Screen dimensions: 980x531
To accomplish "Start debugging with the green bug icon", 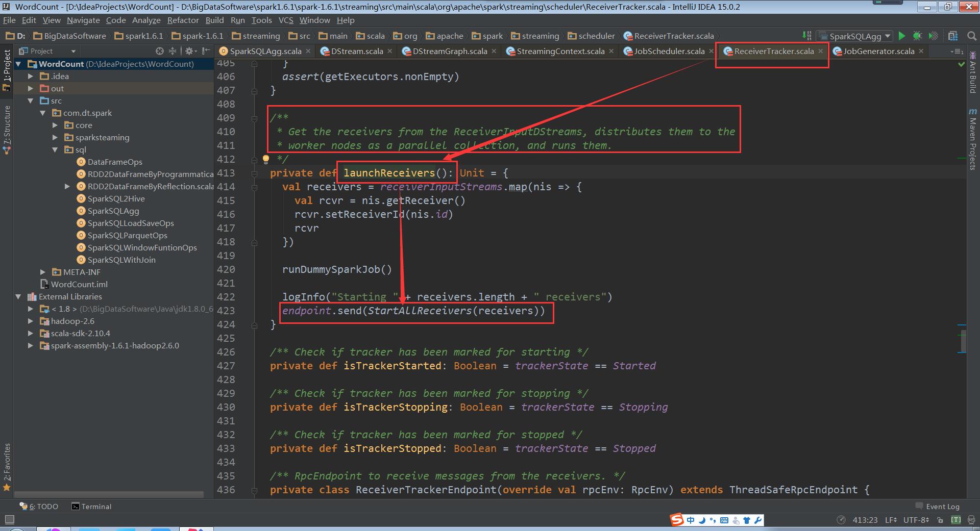I will pyautogui.click(x=917, y=36).
